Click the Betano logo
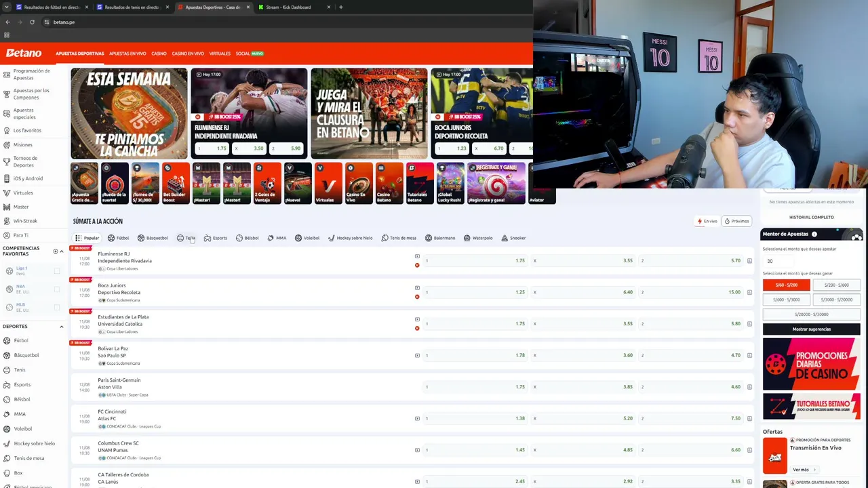868x488 pixels. click(x=24, y=53)
